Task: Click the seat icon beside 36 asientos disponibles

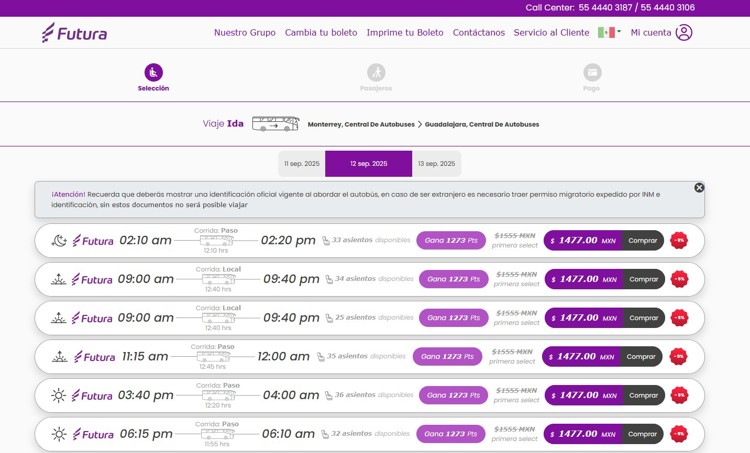Action: coord(329,396)
